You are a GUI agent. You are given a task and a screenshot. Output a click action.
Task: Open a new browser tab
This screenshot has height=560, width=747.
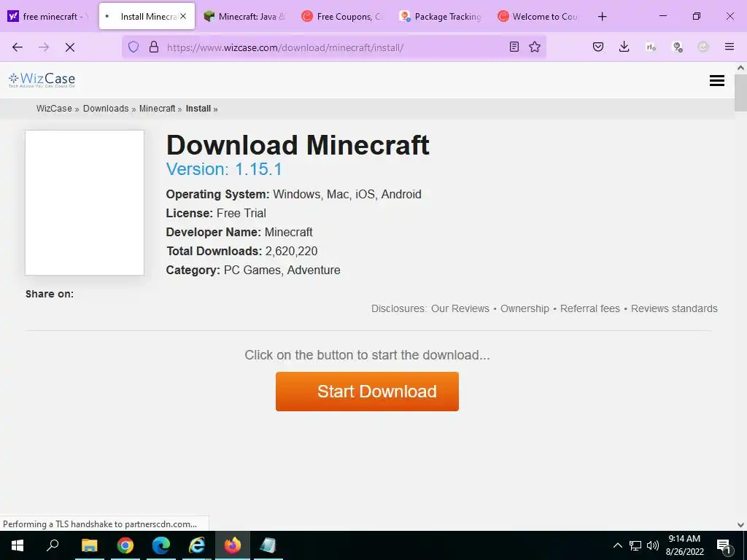(602, 17)
